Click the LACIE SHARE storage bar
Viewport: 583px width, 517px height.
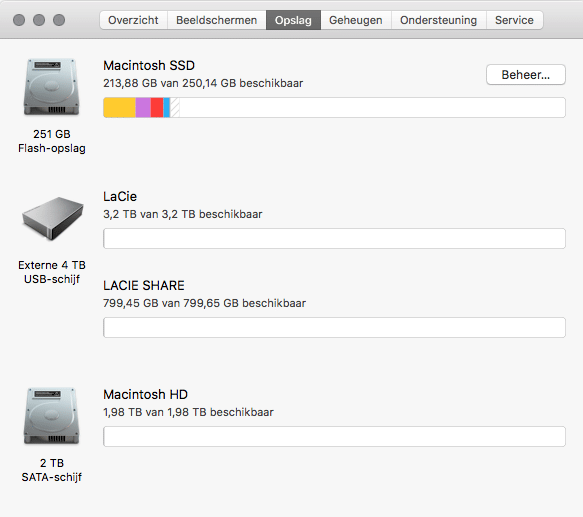pyautogui.click(x=334, y=328)
